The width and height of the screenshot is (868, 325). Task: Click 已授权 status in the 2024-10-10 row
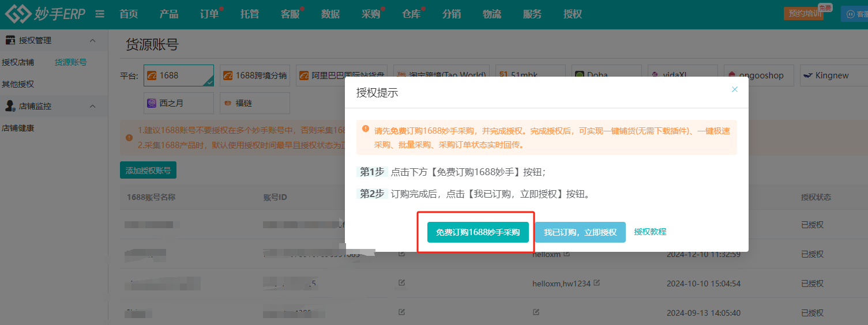812,284
